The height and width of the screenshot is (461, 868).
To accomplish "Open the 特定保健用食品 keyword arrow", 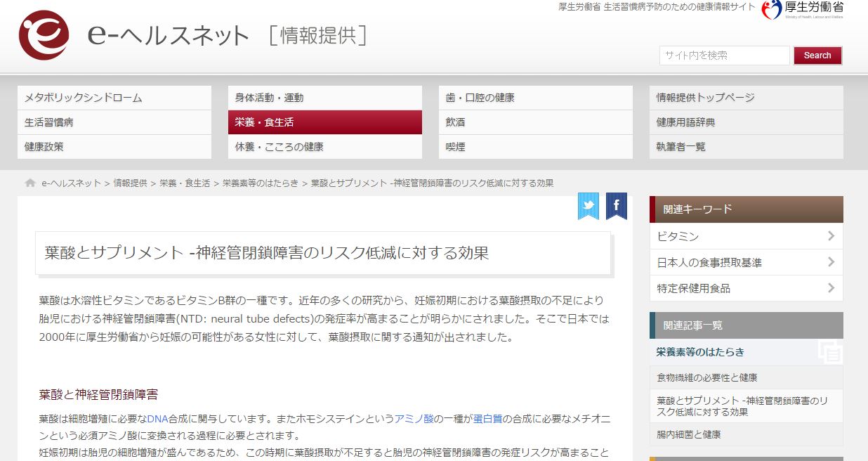I will 831,288.
